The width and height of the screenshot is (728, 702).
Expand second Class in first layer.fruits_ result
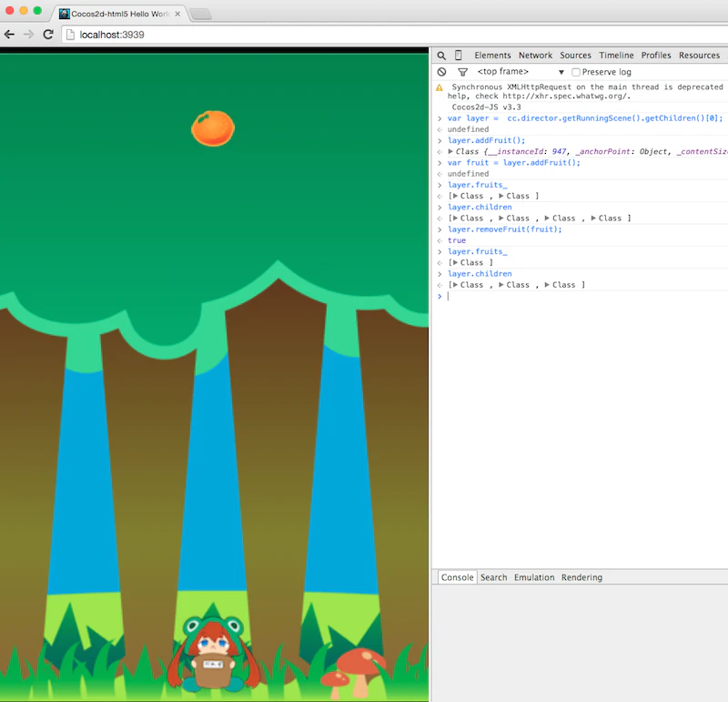[501, 196]
